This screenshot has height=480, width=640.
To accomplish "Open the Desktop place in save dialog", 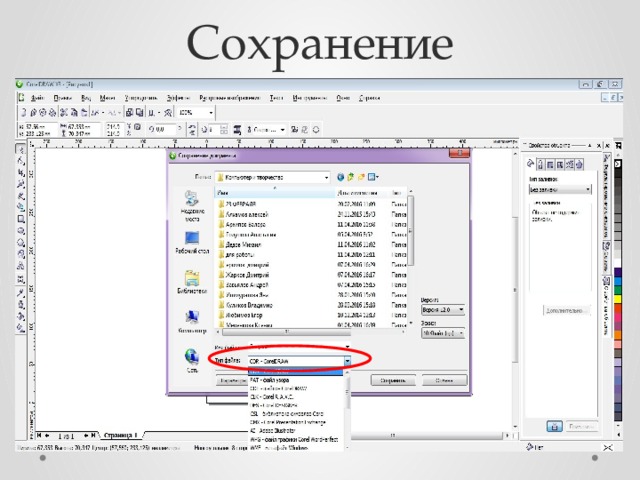I will [x=192, y=242].
